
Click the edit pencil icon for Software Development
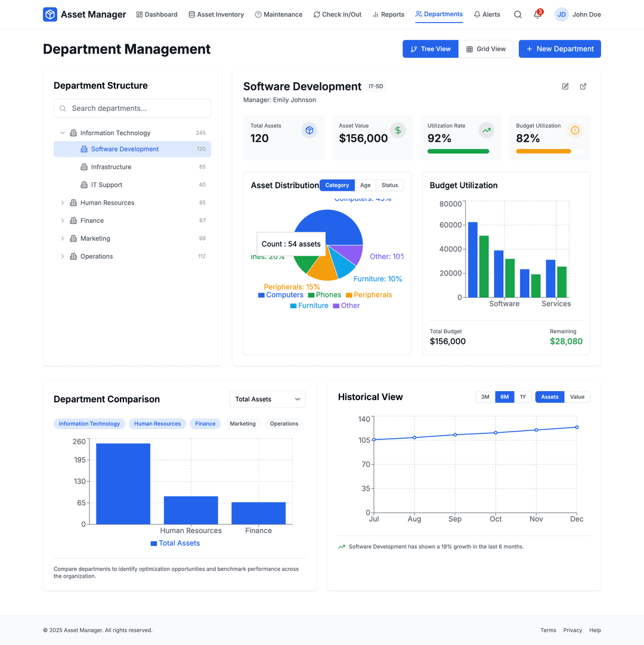click(x=565, y=86)
